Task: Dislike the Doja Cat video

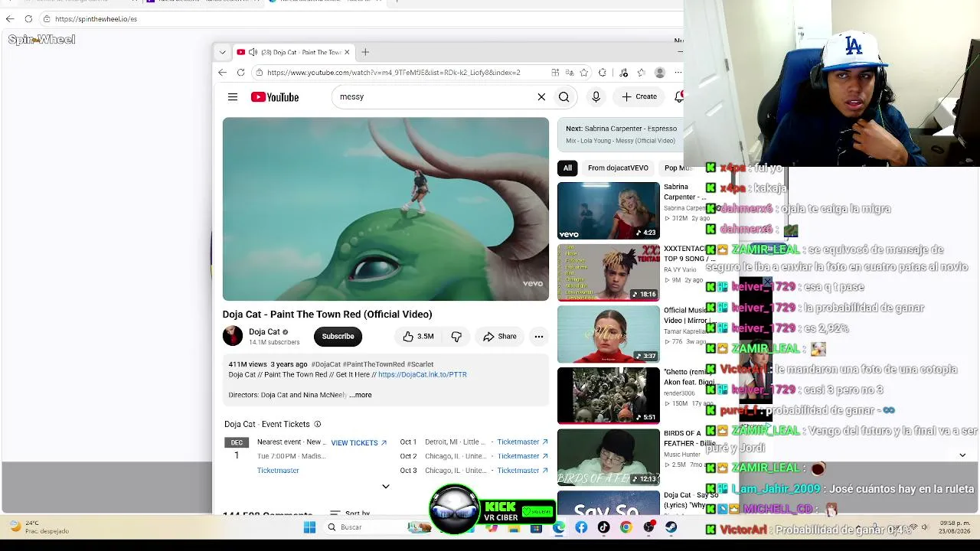Action: tap(456, 336)
